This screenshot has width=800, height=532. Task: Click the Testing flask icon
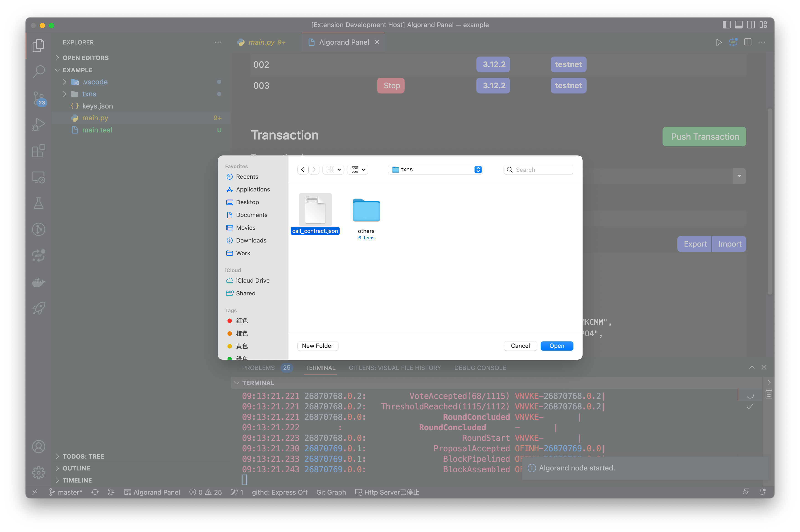(39, 203)
